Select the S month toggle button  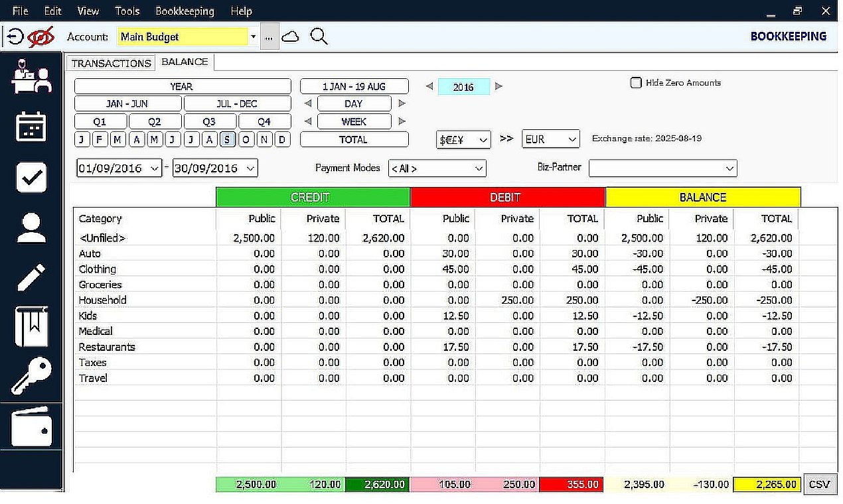point(226,139)
